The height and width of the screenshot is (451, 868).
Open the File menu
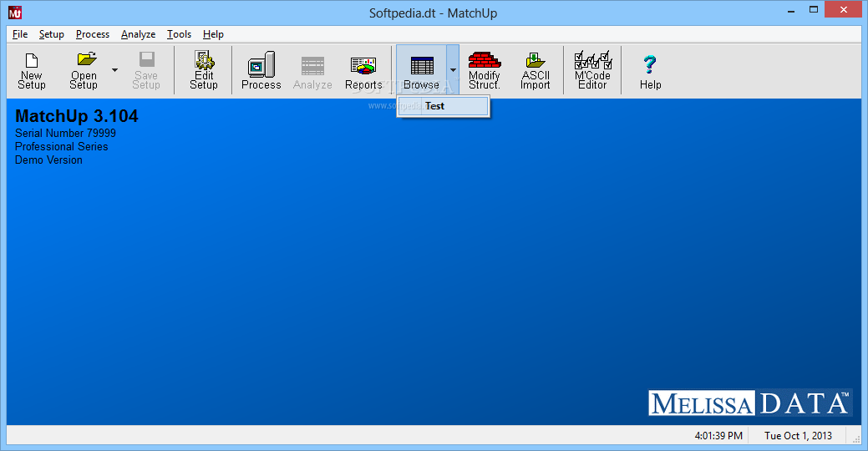click(20, 34)
